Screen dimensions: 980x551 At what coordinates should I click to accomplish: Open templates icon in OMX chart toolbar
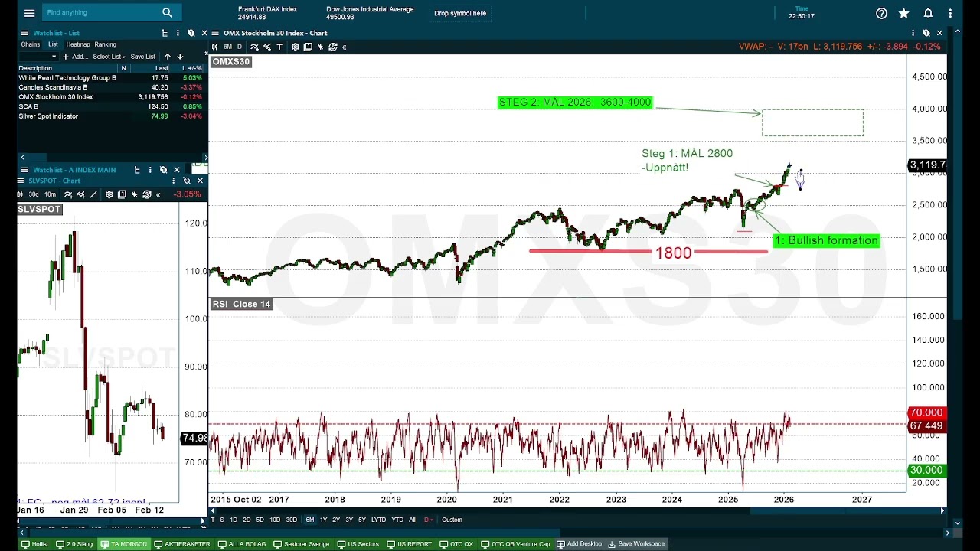pyautogui.click(x=308, y=47)
